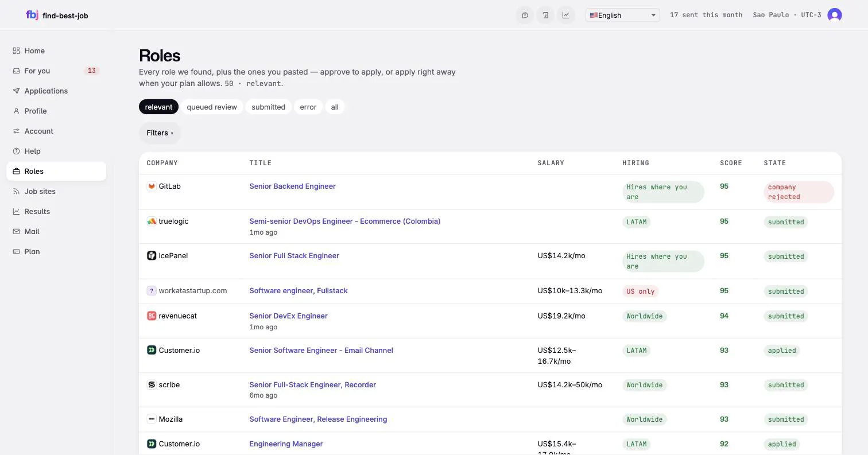The height and width of the screenshot is (455, 868).
Task: Click the US only hiring badge
Action: [641, 291]
